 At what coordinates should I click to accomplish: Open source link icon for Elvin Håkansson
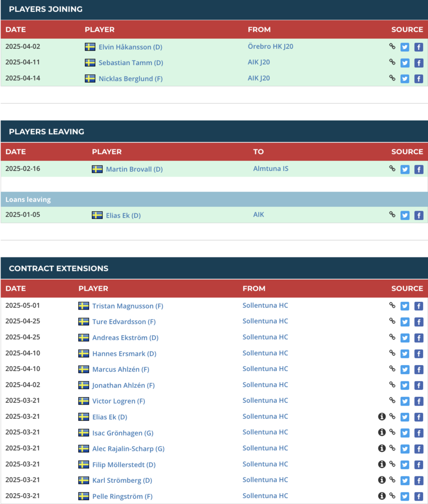(x=392, y=46)
